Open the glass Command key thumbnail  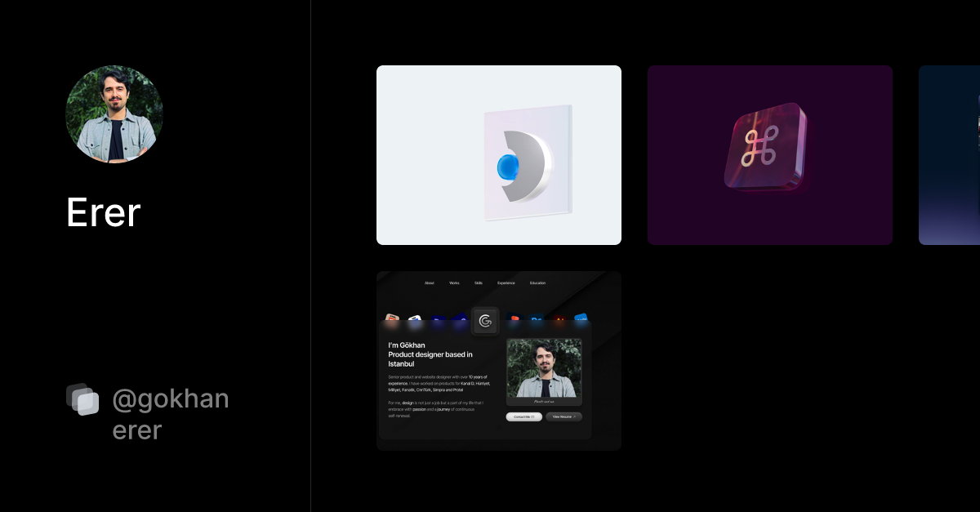(770, 155)
